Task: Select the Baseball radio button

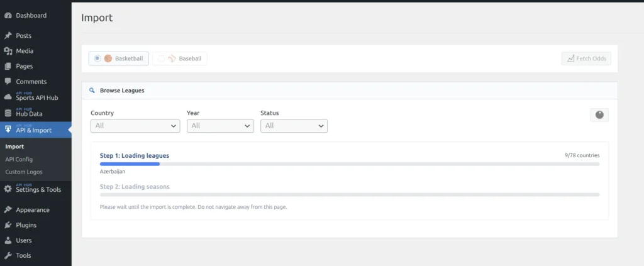Action: (x=162, y=58)
